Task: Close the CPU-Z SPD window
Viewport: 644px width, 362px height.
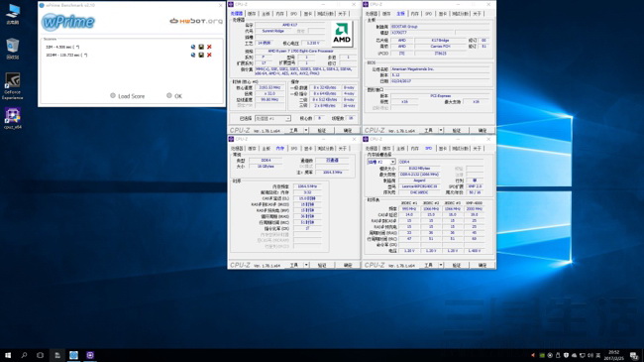Action: click(488, 139)
